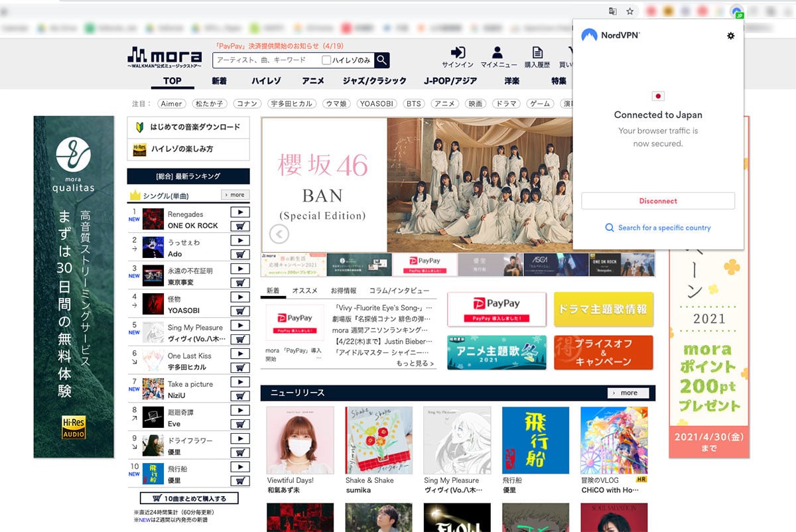Play preview of 廻廻奇譚 by Eve
The image size is (796, 532).
[x=239, y=411]
